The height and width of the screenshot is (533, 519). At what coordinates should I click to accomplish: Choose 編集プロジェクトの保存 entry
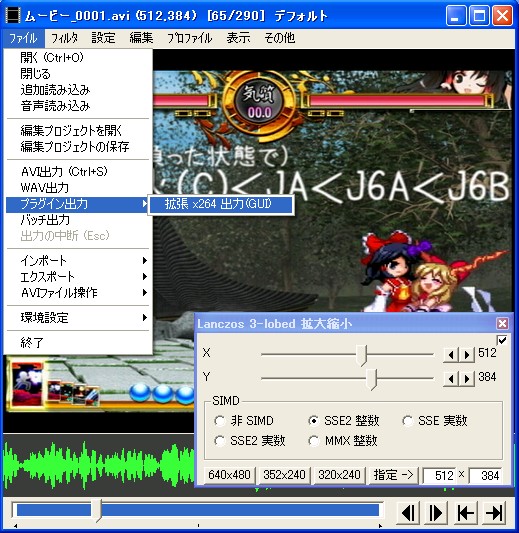(x=77, y=147)
